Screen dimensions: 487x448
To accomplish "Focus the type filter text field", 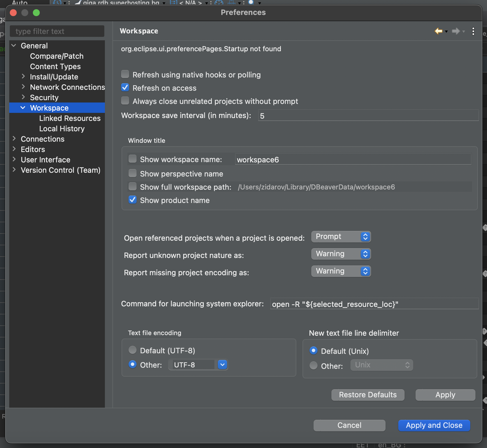I will pyautogui.click(x=57, y=31).
